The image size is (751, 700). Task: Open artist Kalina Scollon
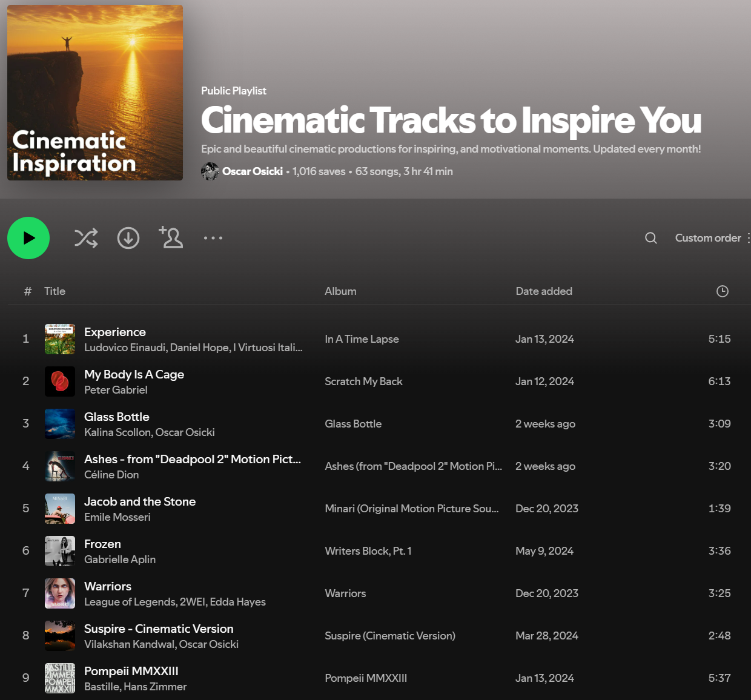point(117,432)
